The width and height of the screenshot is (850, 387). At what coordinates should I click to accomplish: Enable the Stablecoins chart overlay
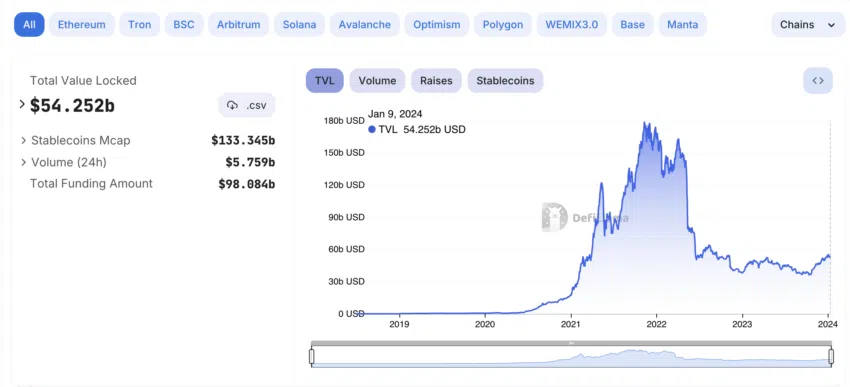[505, 81]
